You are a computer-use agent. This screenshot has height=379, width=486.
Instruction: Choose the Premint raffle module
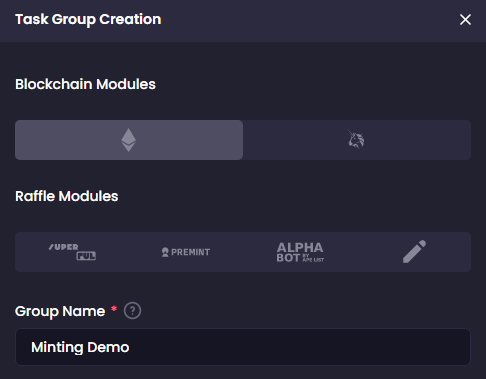[186, 252]
